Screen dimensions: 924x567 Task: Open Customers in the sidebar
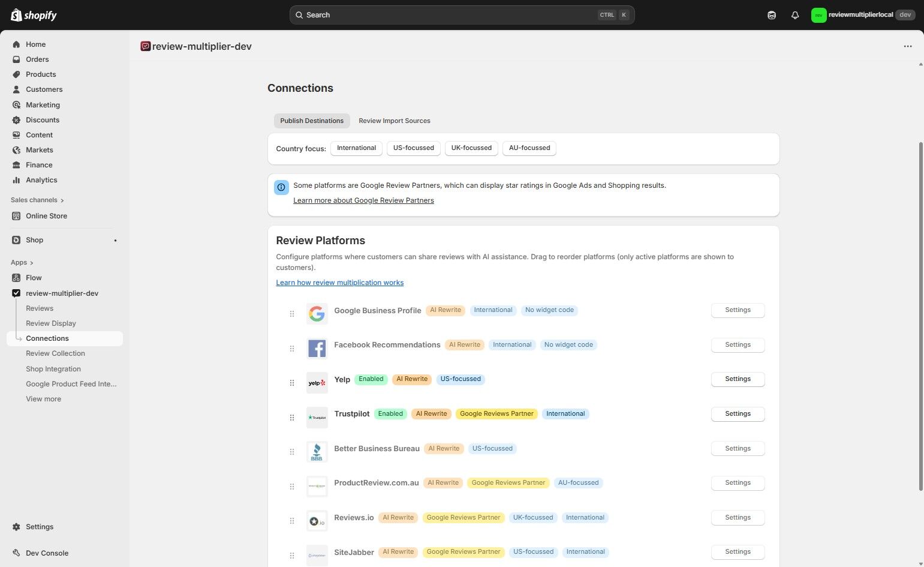[x=65, y=89]
